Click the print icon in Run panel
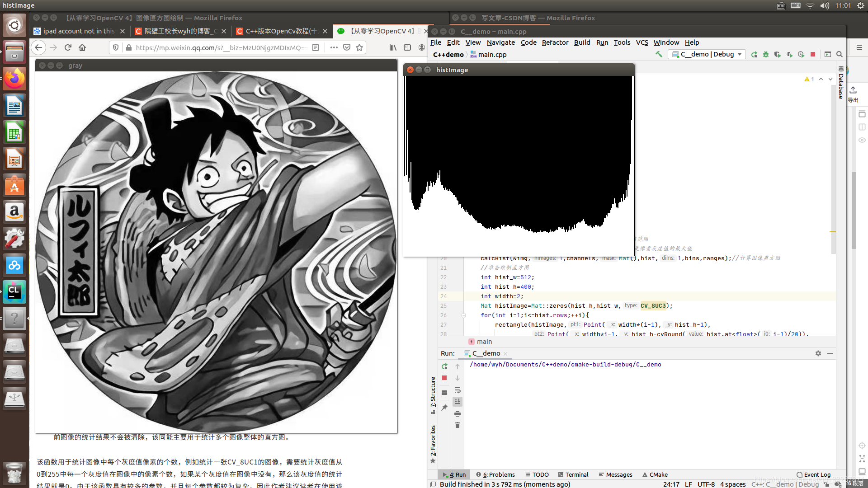The image size is (868, 488). click(458, 413)
